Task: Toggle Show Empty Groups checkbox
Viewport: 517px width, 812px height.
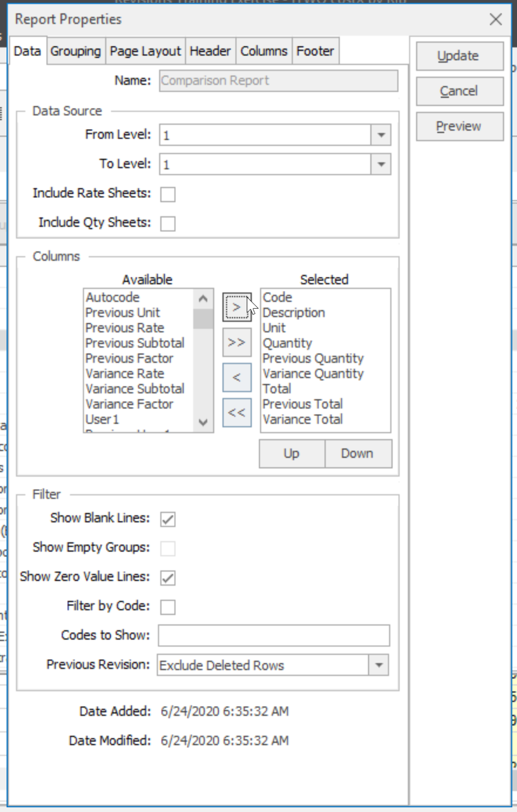Action: (x=168, y=549)
